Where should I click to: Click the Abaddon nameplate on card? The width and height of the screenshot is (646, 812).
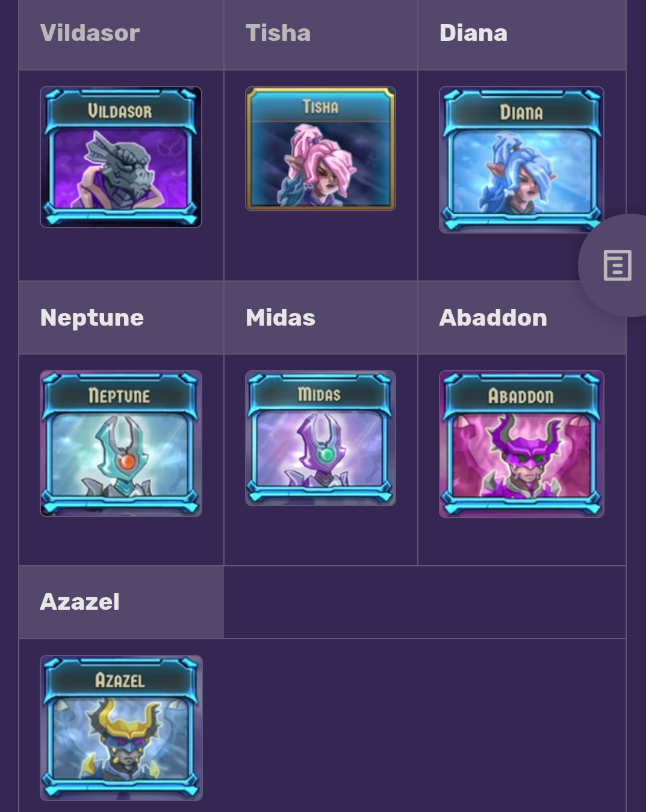tap(521, 396)
